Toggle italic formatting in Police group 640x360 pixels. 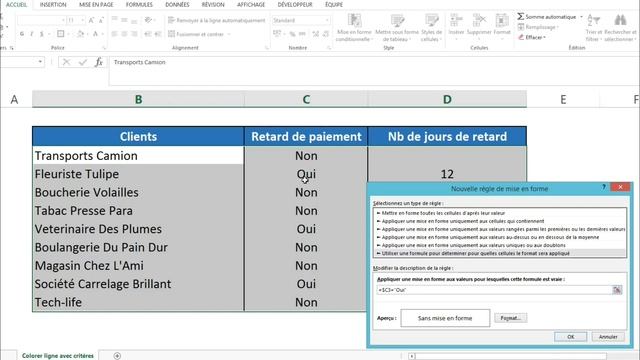[x=31, y=34]
